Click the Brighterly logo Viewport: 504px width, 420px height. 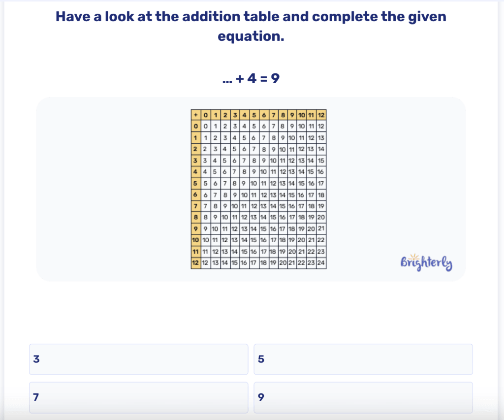pyautogui.click(x=426, y=263)
